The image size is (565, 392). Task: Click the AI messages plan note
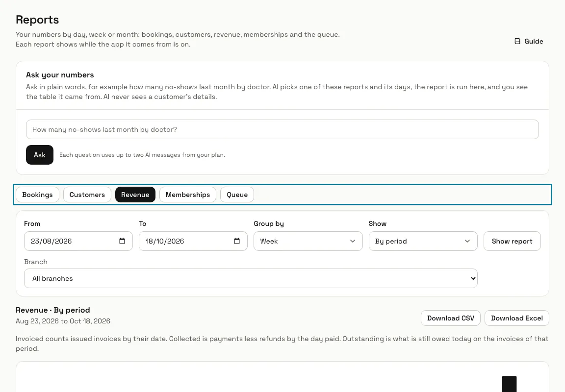tap(142, 155)
